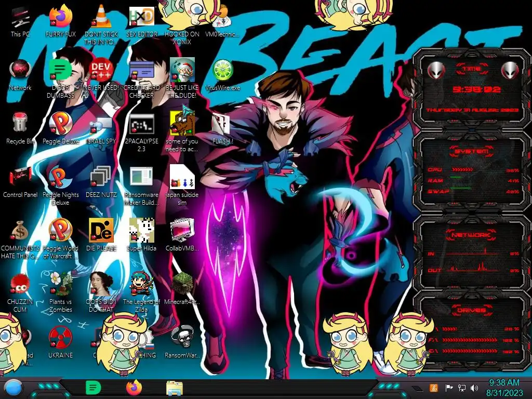This screenshot has height=399, width=532.
Task: Open the Recycle Bin
Action: coord(20,129)
